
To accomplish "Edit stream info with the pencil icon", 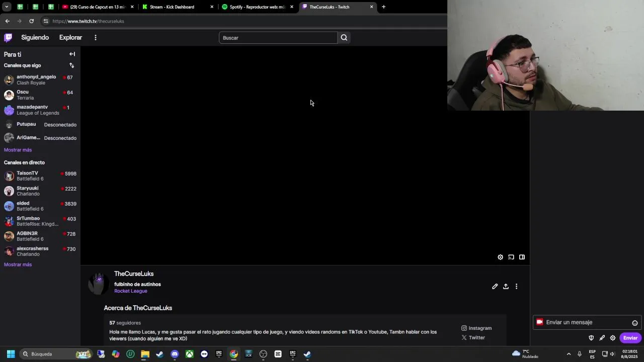I will (495, 286).
